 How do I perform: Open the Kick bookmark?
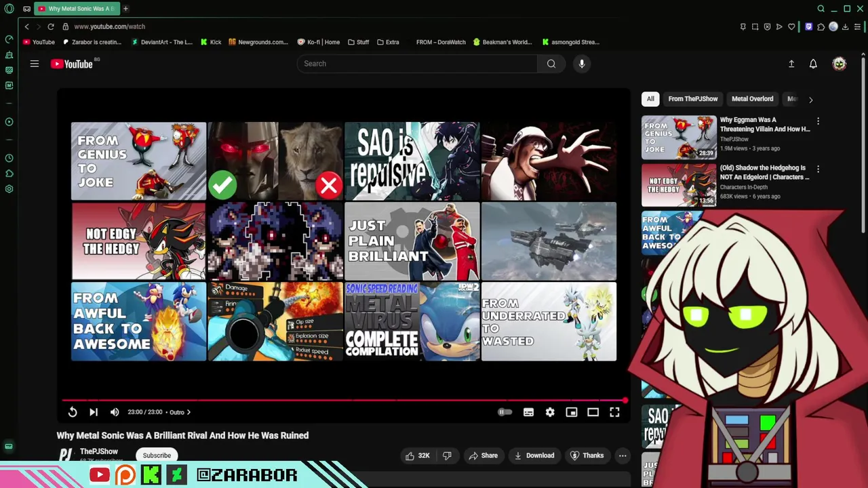[211, 42]
